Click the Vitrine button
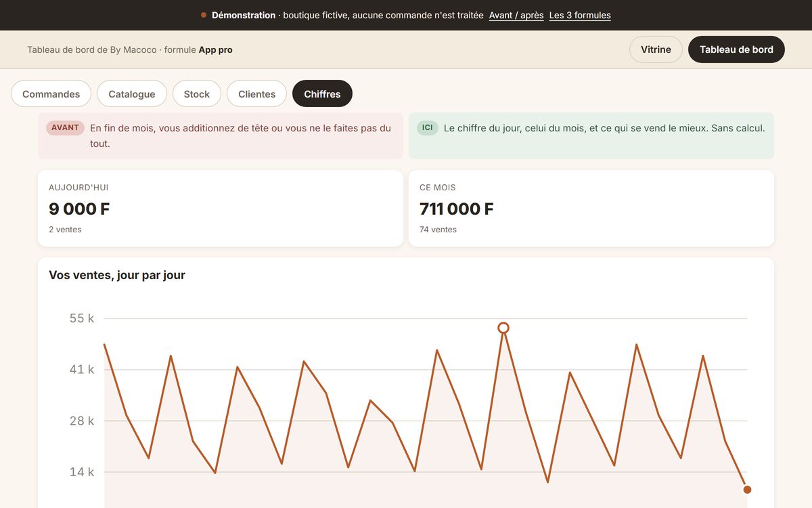 click(656, 49)
